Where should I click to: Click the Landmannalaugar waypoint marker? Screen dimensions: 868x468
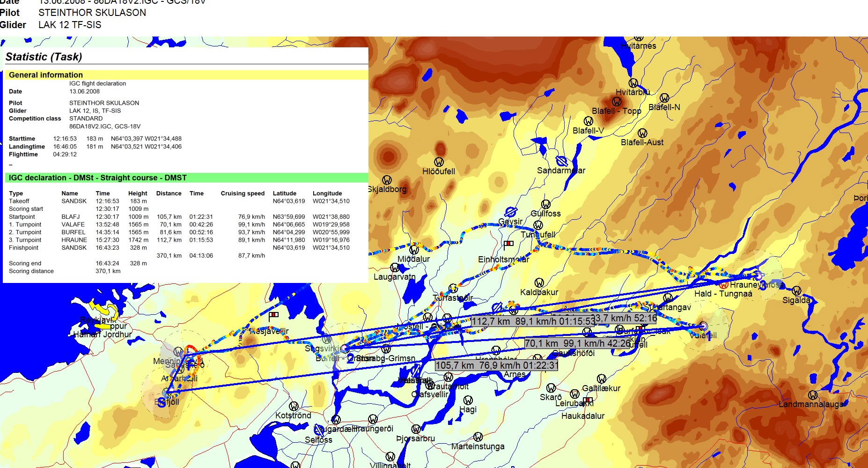(x=813, y=395)
